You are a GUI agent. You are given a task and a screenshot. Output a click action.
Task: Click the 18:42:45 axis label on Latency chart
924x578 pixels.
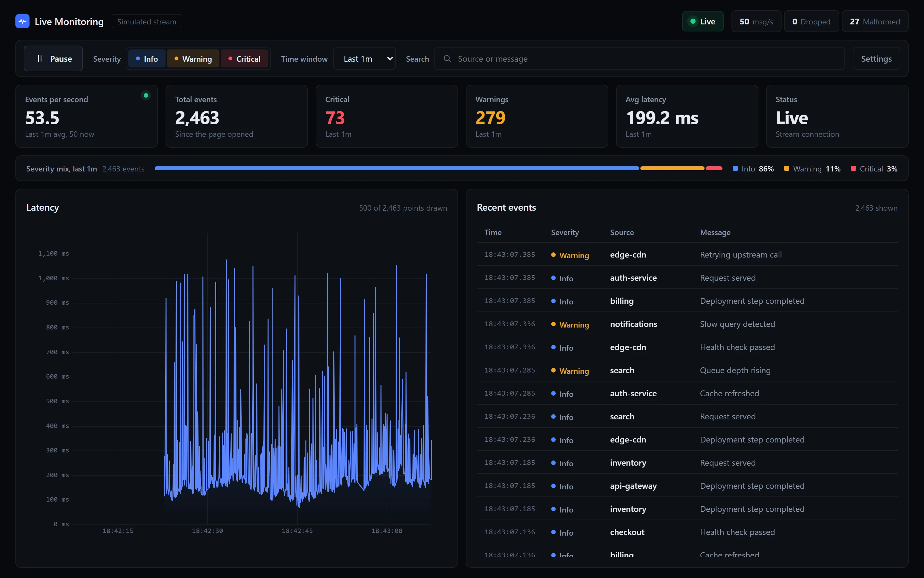point(297,531)
